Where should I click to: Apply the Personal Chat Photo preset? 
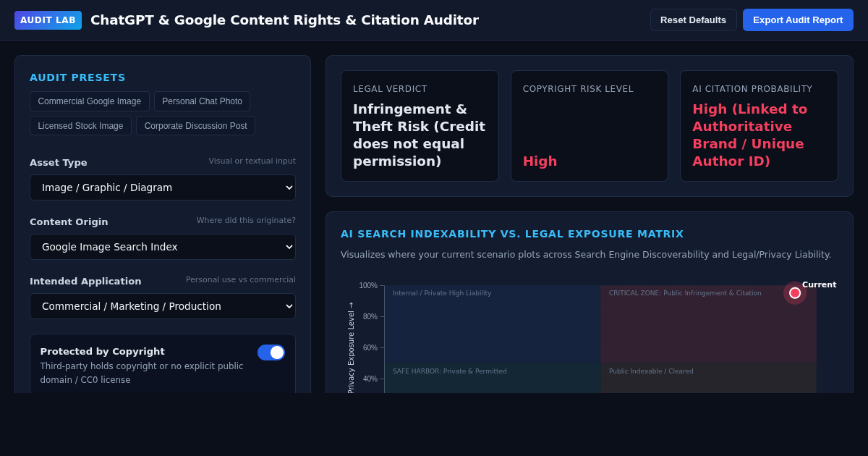pos(202,101)
